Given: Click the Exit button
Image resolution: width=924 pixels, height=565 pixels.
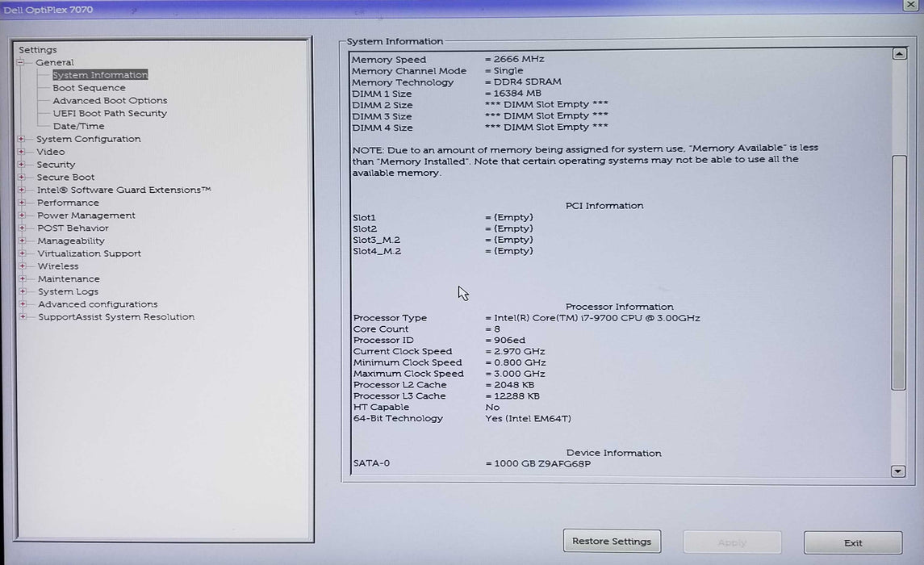Looking at the screenshot, I should tap(853, 542).
